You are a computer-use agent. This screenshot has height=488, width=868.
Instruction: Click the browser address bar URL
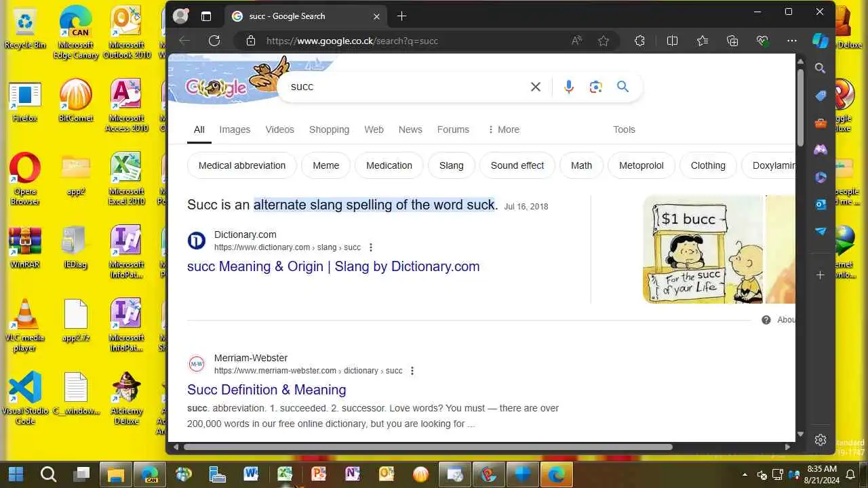tap(352, 41)
